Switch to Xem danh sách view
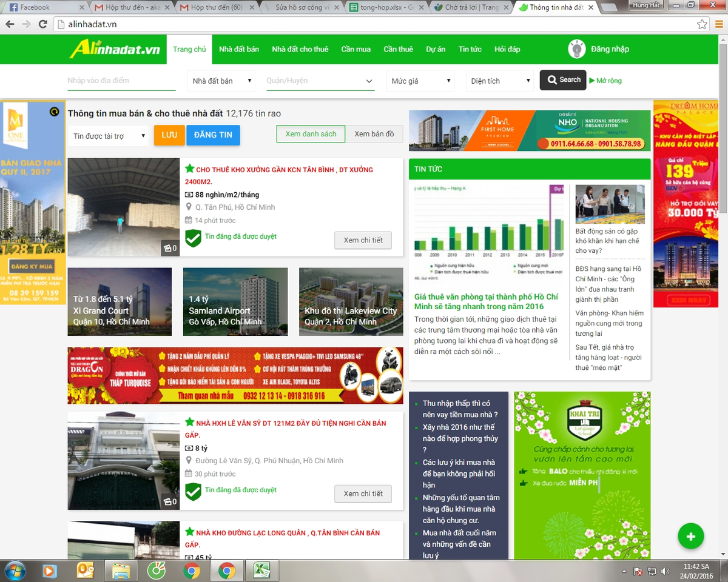This screenshot has width=728, height=582. pos(311,134)
